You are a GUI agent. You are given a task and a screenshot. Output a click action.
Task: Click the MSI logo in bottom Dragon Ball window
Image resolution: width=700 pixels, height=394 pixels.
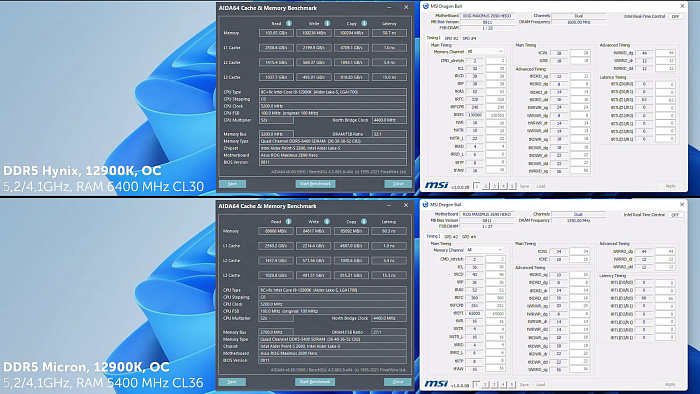pos(436,384)
